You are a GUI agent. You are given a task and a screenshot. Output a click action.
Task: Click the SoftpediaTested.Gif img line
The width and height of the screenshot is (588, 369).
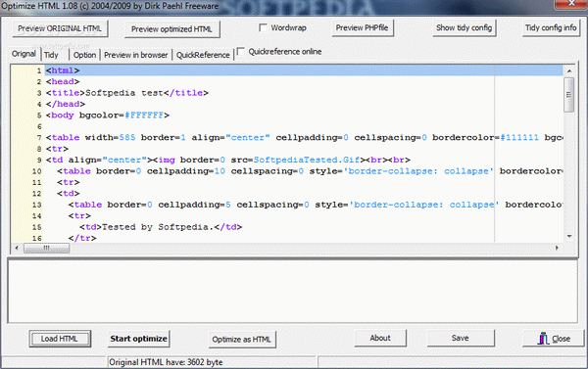pos(228,160)
